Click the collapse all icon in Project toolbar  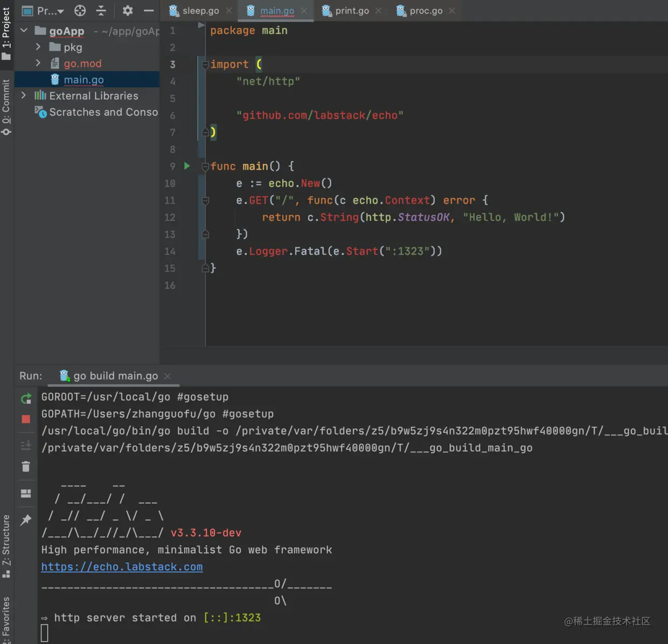pos(101,10)
